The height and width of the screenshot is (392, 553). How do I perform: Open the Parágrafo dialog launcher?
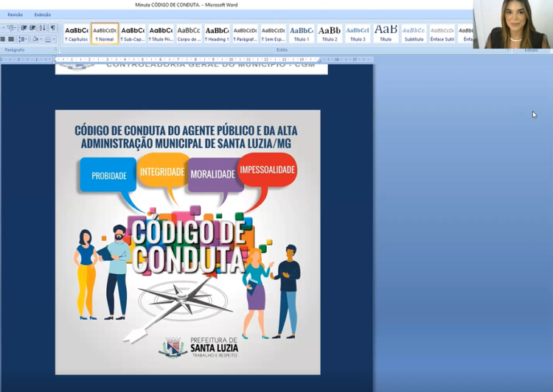point(56,50)
